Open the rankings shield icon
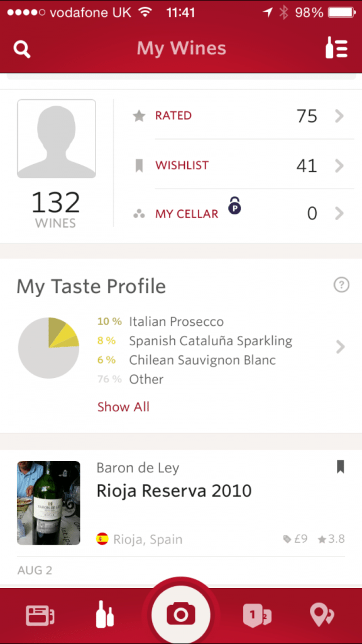Image resolution: width=362 pixels, height=644 pixels. point(257,616)
